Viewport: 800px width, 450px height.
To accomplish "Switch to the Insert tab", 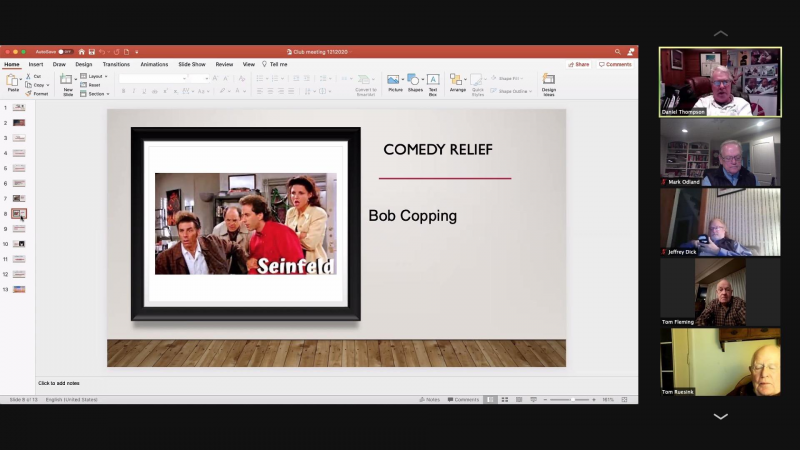I will coord(36,64).
